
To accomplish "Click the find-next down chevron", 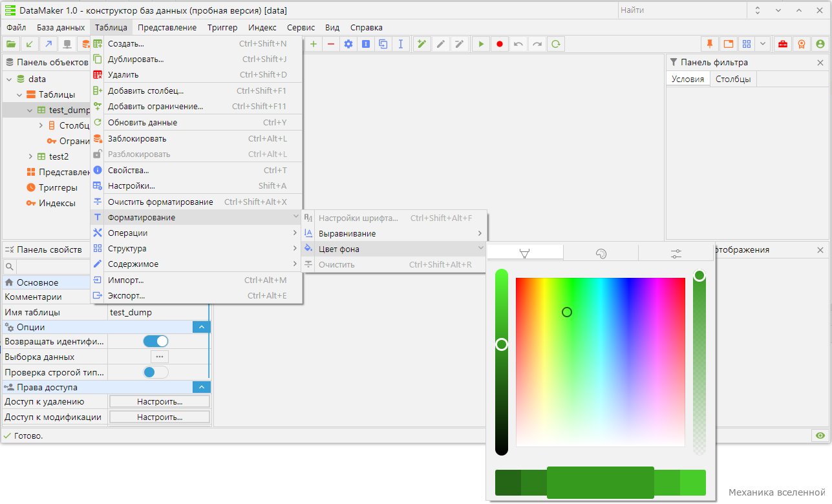I will (778, 10).
